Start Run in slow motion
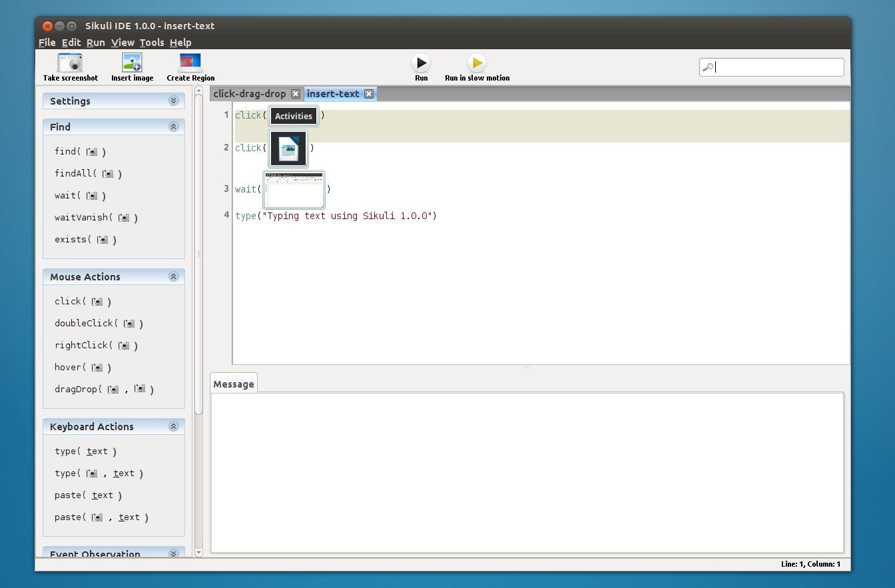Screen dimensions: 895x588 tap(477, 63)
